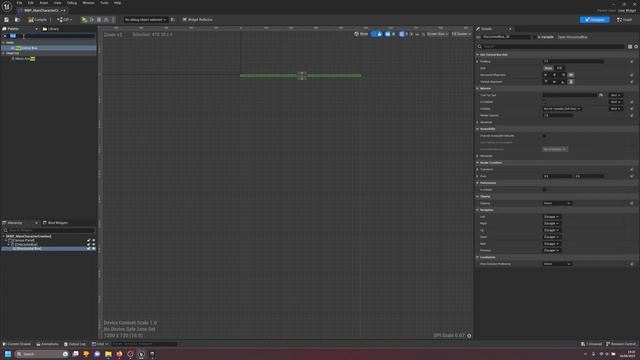
Task: Click the Open HorizontalBox link
Action: pyautogui.click(x=572, y=37)
